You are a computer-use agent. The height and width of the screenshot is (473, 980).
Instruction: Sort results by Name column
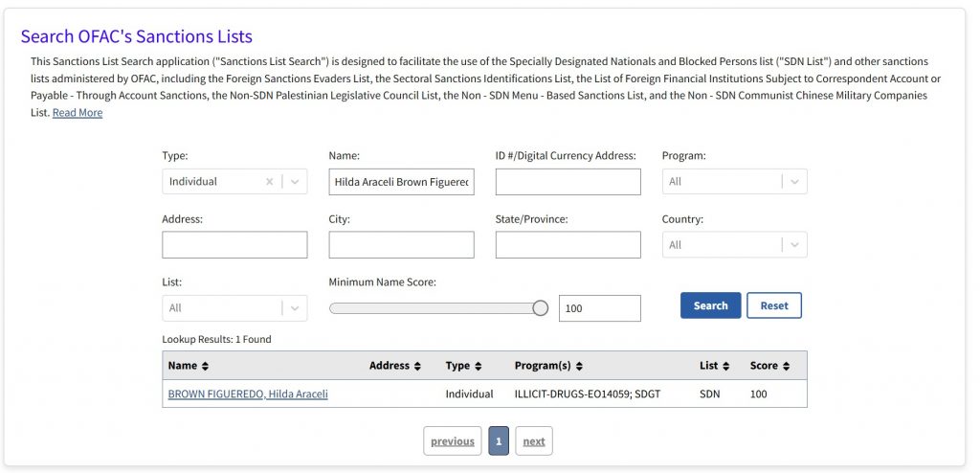188,366
